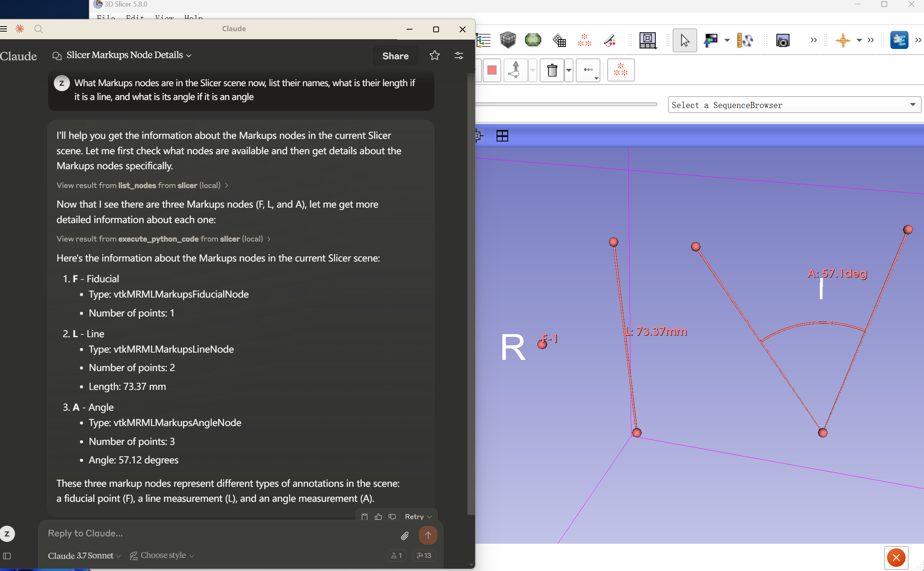Send message with the orange arrow button
Screen dimensions: 924x571
[428, 535]
